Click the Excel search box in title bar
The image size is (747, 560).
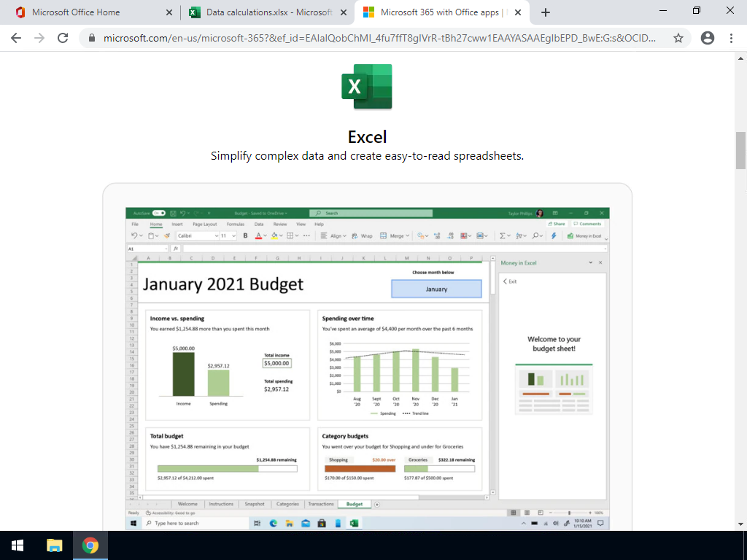coord(371,214)
